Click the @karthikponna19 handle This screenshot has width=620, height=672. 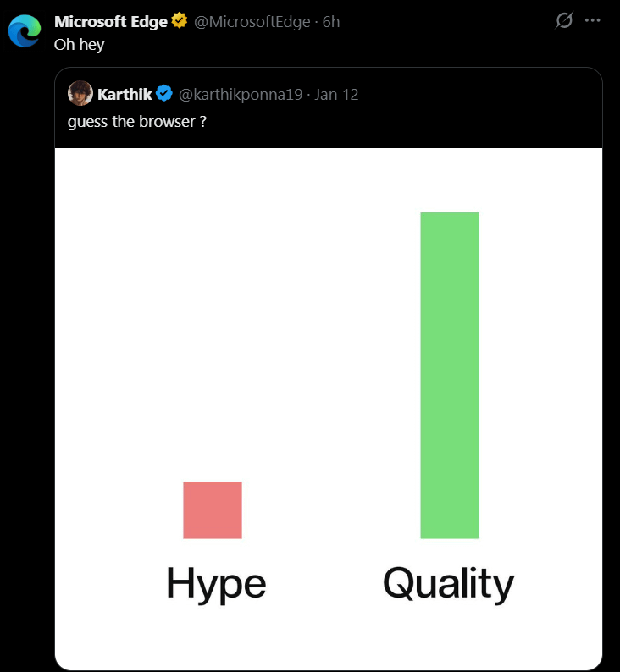pos(241,94)
